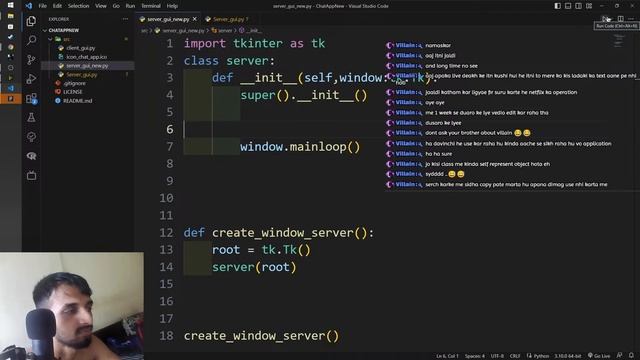Toggle secondary side bar layout icon
Screen dimensions: 640x360
[578, 6]
